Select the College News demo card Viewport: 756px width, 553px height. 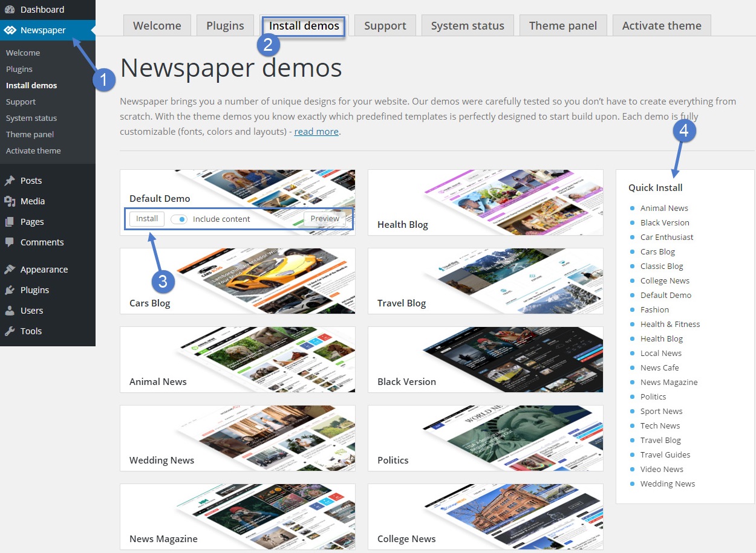486,517
